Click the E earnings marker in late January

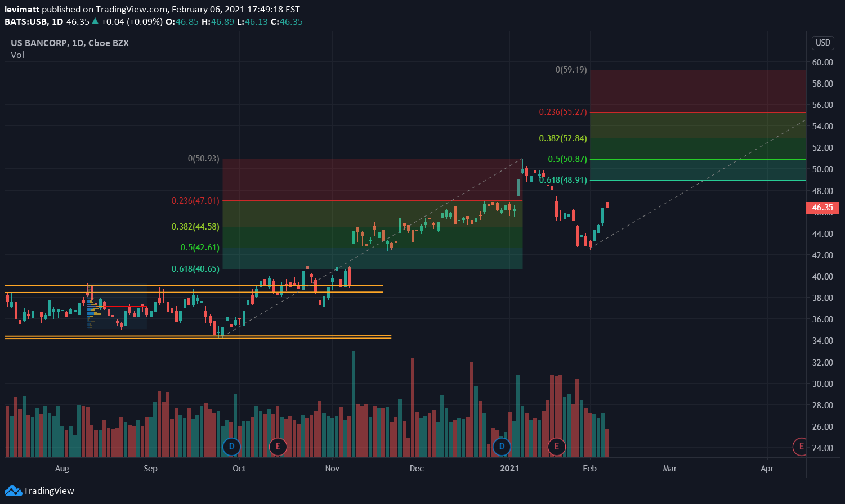557,447
